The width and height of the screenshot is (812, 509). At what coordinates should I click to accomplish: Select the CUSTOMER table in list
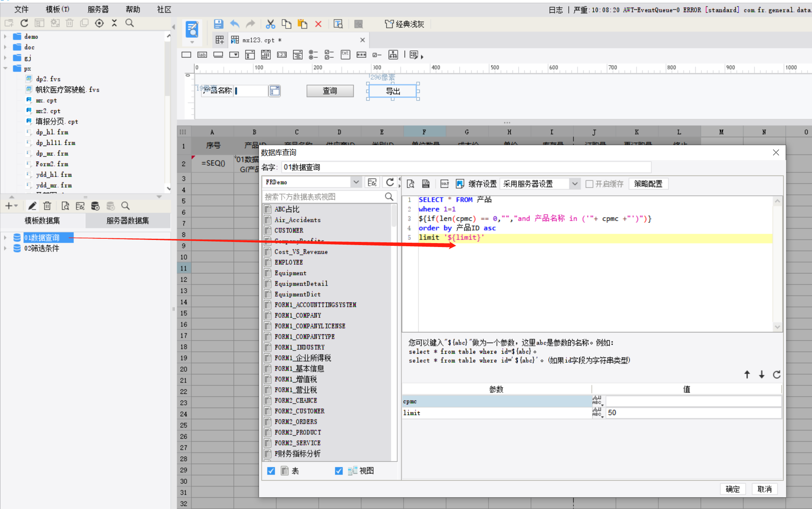click(x=288, y=231)
